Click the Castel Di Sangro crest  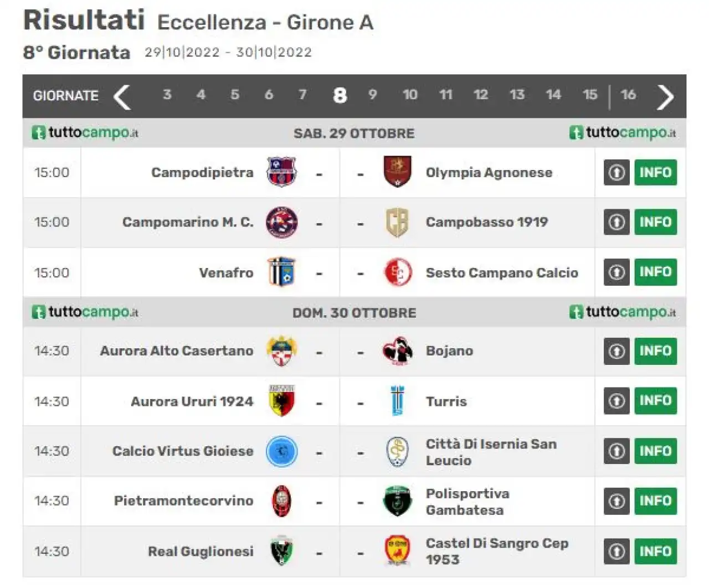point(397,551)
